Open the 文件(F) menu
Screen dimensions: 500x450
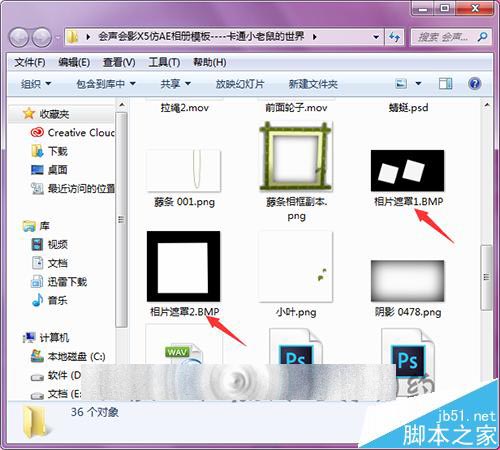tap(30, 62)
